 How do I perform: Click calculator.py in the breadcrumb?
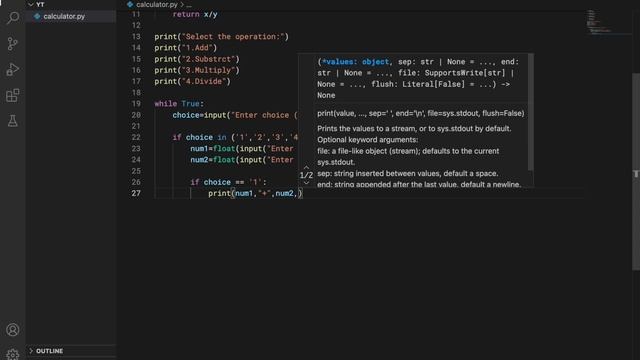coord(157,4)
